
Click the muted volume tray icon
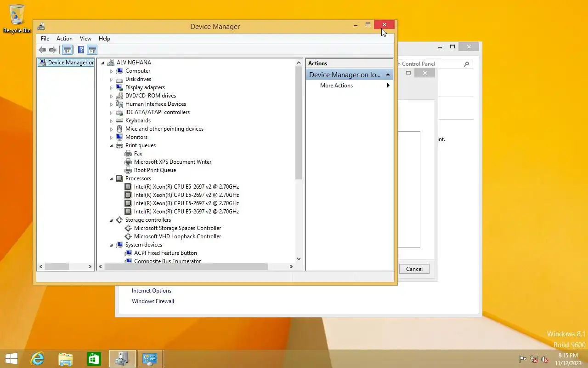coord(545,359)
